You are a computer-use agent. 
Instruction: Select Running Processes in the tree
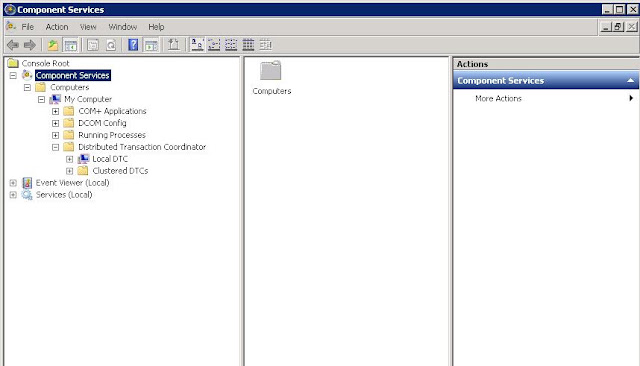tap(112, 135)
